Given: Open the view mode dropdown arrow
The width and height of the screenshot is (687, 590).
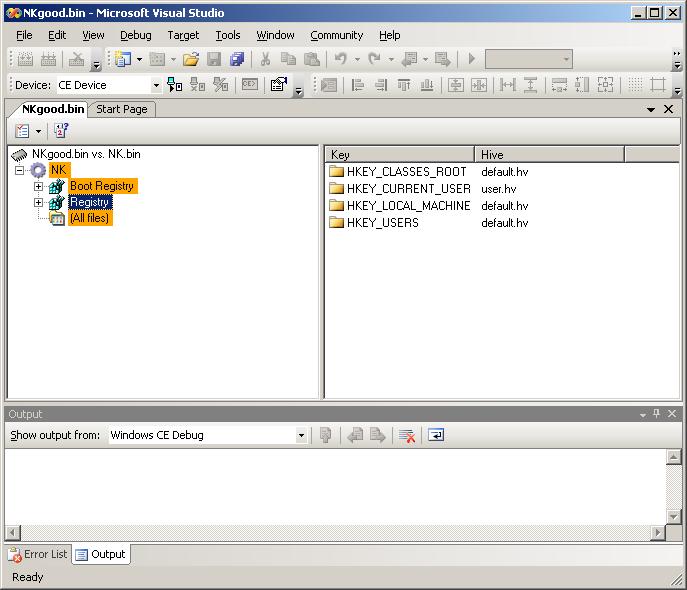Looking at the screenshot, I should [x=39, y=131].
